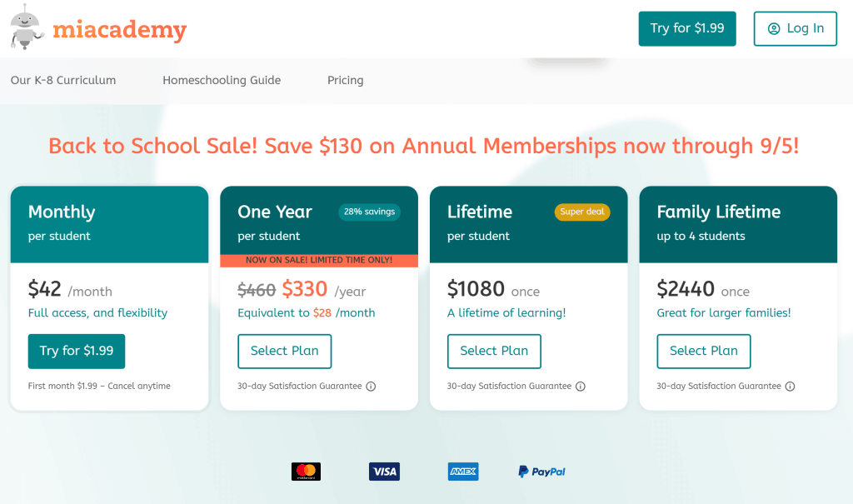Click header Try for $1.99 button

[687, 28]
